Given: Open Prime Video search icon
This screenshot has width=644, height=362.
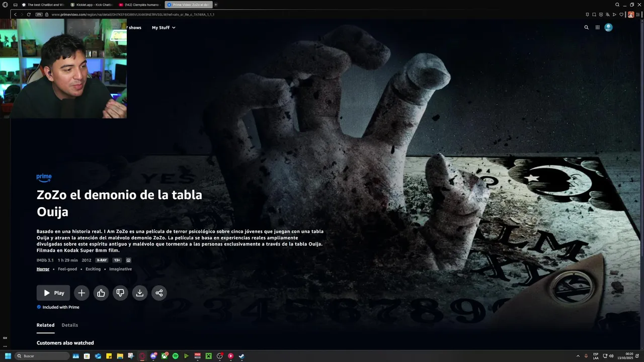Looking at the screenshot, I should [x=586, y=28].
